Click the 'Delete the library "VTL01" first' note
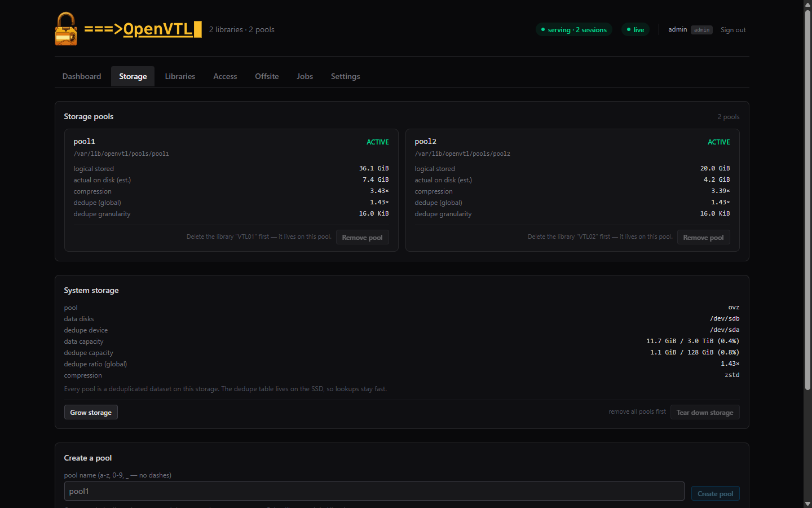Image resolution: width=812 pixels, height=508 pixels. pos(259,237)
